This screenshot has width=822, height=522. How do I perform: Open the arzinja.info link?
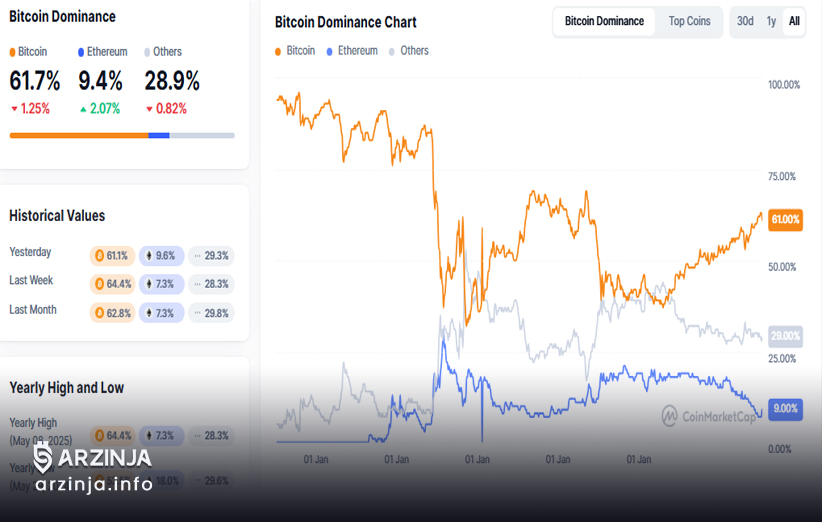[94, 484]
